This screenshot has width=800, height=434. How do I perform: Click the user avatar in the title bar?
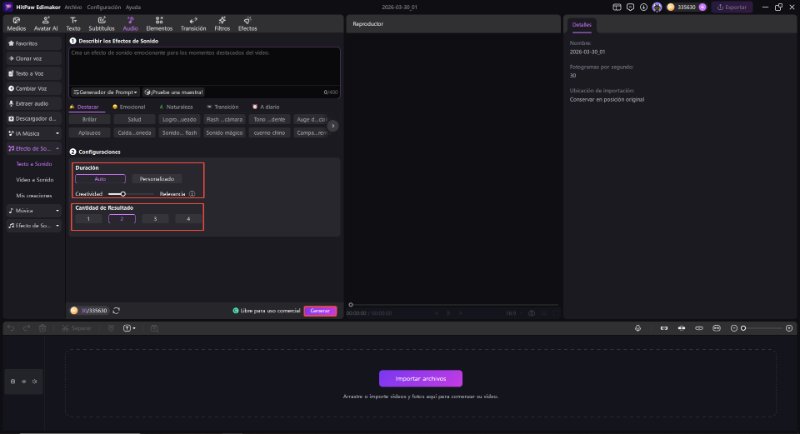657,7
